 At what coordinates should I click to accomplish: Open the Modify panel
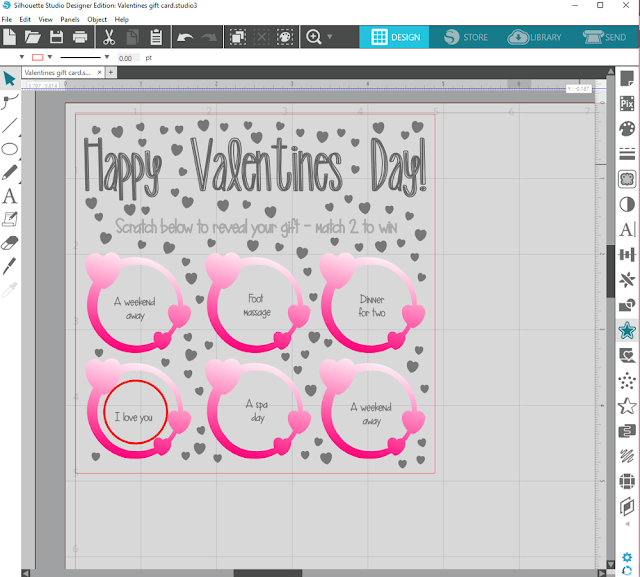click(x=627, y=305)
